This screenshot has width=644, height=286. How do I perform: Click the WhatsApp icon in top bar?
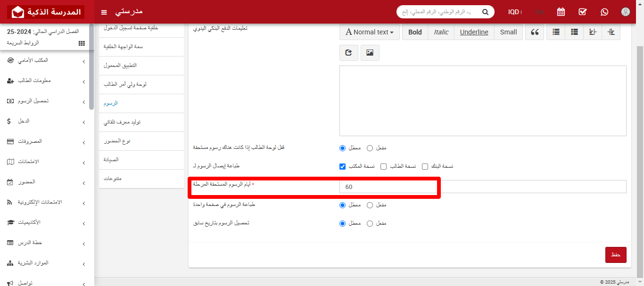[604, 12]
